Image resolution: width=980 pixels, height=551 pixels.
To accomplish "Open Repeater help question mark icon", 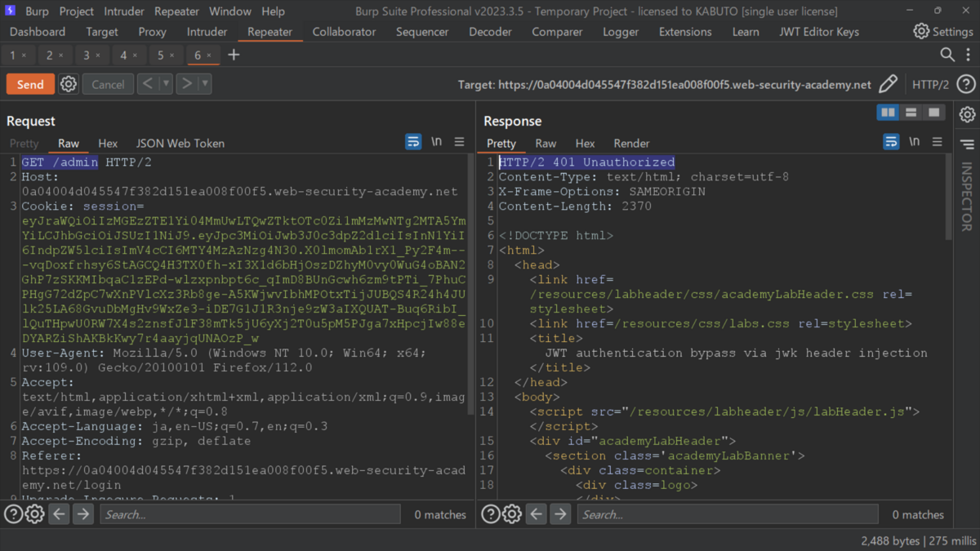I will click(x=966, y=84).
